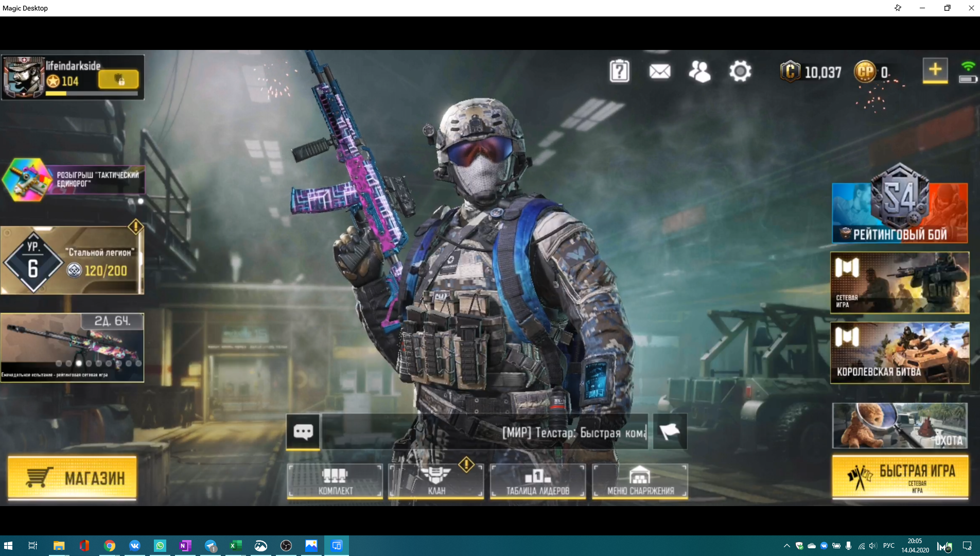
Task: Open the Магазин store button
Action: tap(73, 478)
